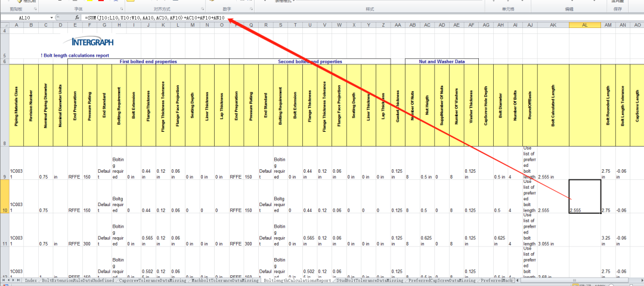Select column AL header
This screenshot has height=286, width=644.
coord(585,25)
